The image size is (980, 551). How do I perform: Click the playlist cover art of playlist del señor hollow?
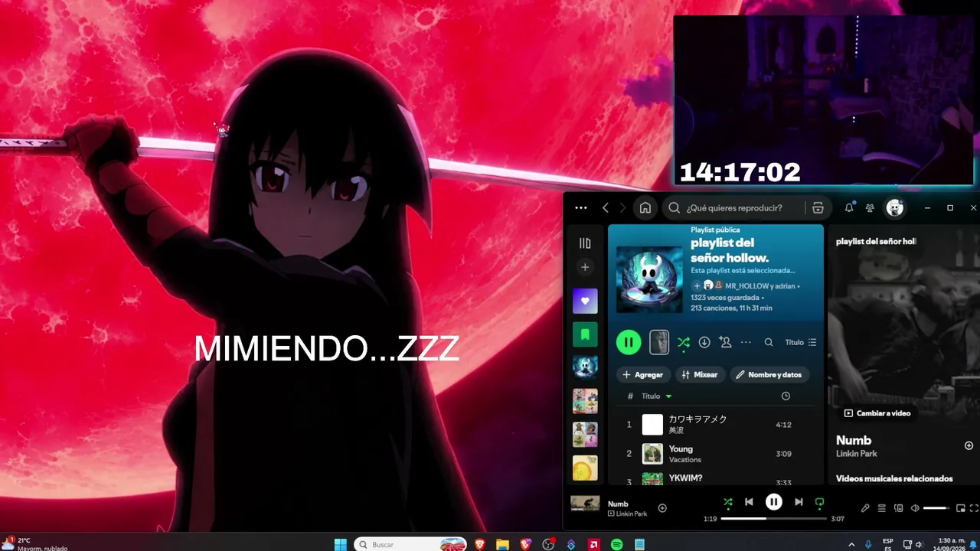(x=649, y=279)
